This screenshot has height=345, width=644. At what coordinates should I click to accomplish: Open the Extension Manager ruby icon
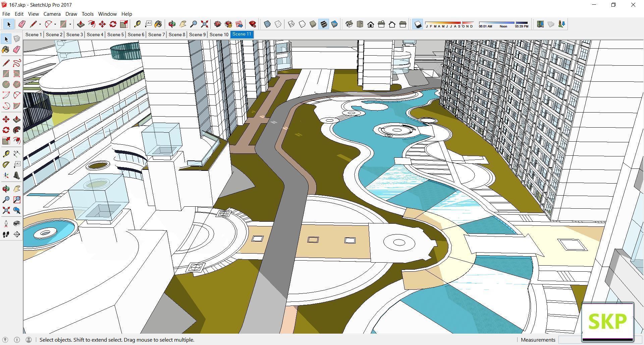point(253,24)
